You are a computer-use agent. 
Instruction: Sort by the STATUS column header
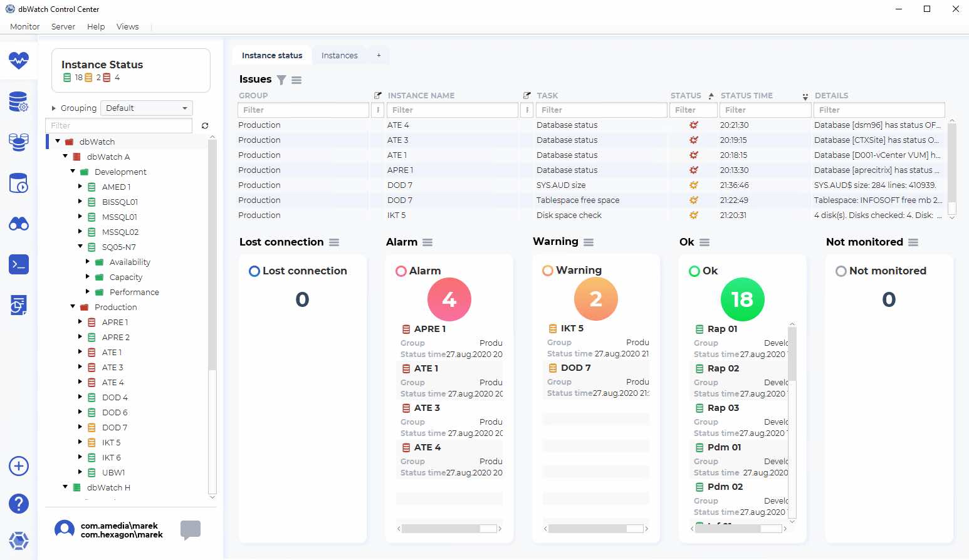point(686,96)
